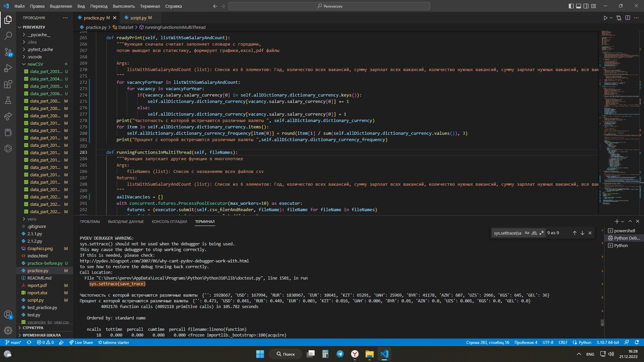Open Manage settings gear at bottom left
Image resolution: width=644 pixels, height=362 pixels.
coord(8,330)
